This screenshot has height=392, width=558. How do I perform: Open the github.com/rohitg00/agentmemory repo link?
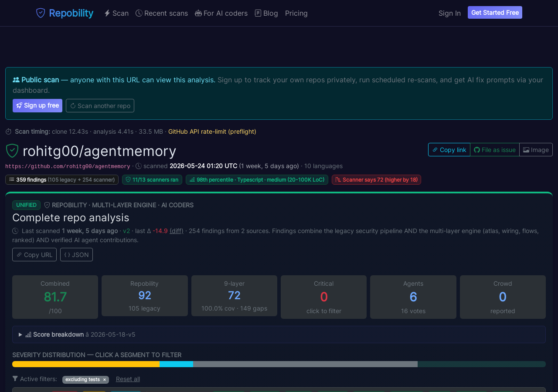(x=68, y=166)
